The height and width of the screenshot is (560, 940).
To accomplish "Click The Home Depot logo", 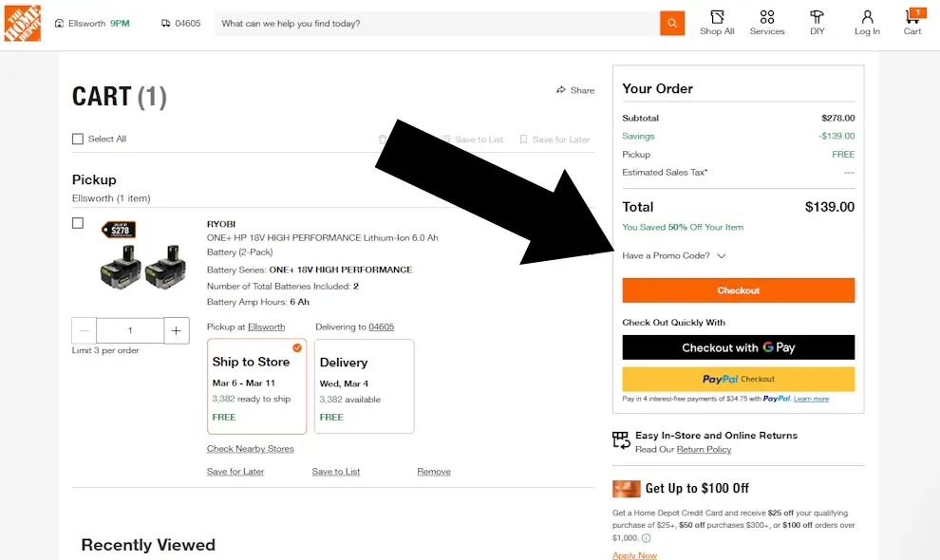I will (22, 23).
